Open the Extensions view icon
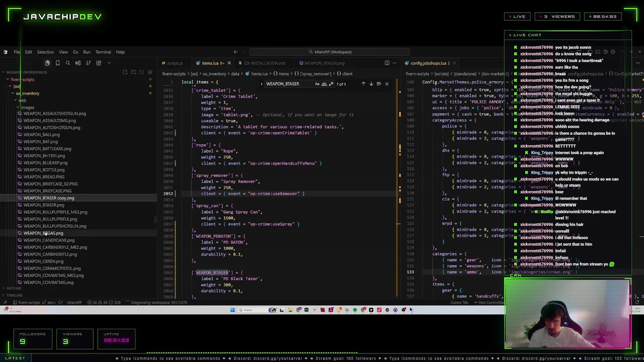This screenshot has height=362, width=644. point(99,63)
